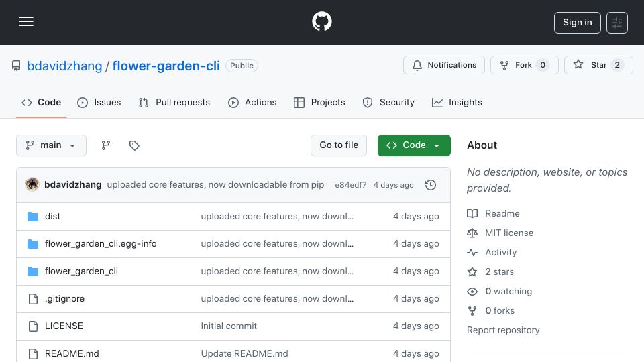Click the scales icon beside MIT license
This screenshot has width=644, height=362.
tap(472, 233)
